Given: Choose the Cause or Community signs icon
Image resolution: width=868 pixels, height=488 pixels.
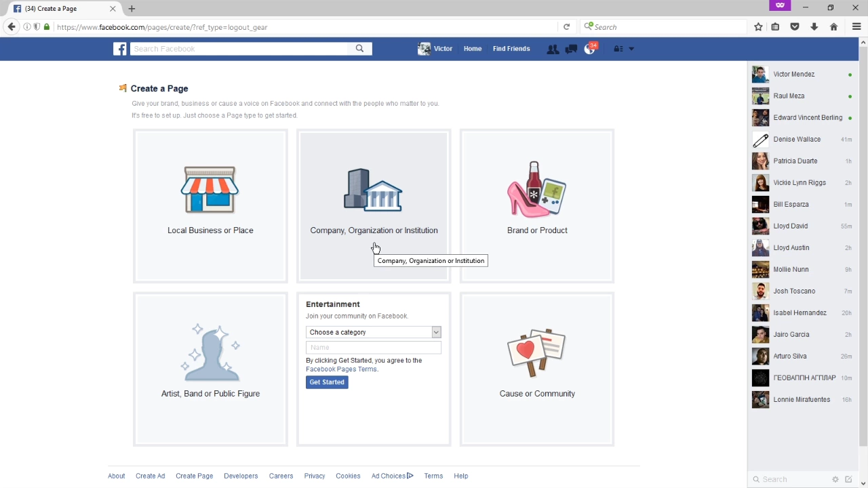Looking at the screenshot, I should click(536, 352).
